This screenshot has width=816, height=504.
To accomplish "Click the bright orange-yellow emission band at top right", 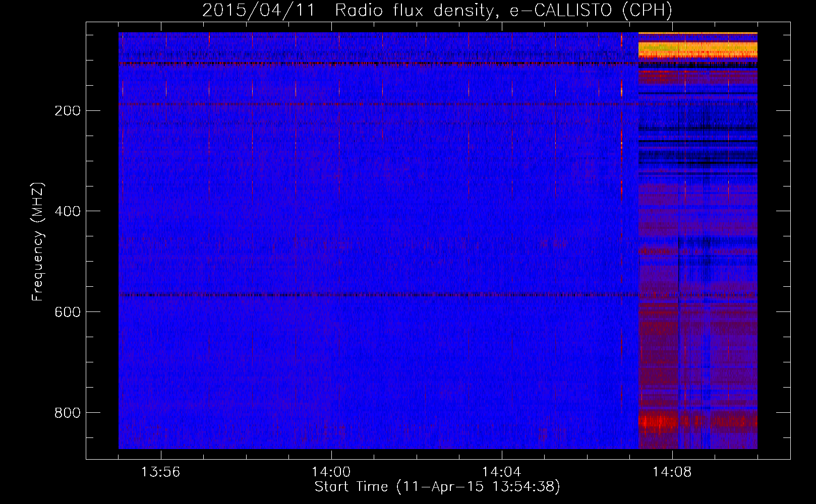I will [x=698, y=49].
